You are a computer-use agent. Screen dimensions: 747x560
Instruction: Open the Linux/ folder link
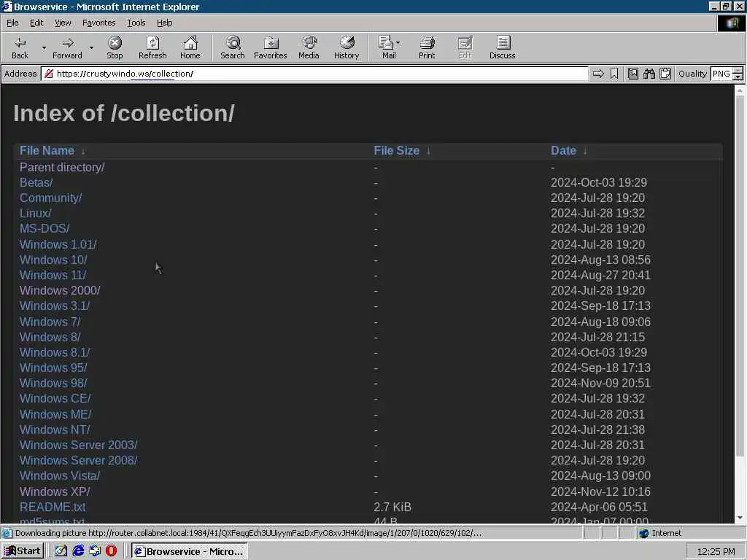[x=35, y=214]
